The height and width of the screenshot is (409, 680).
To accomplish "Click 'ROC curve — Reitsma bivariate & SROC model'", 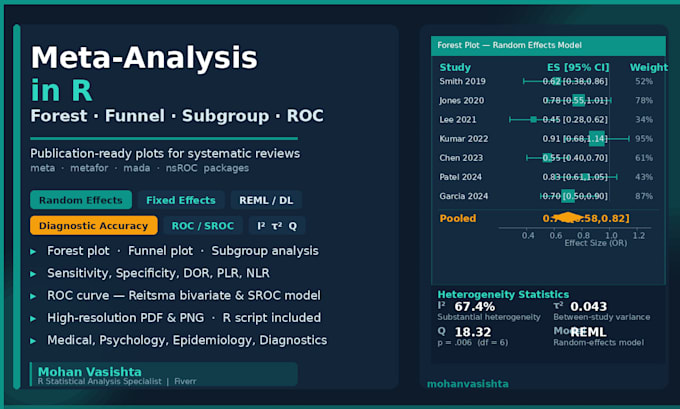I will pyautogui.click(x=184, y=295).
